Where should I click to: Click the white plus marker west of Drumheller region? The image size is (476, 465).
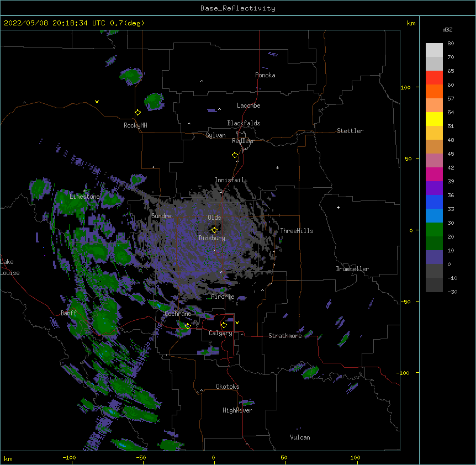338,207
